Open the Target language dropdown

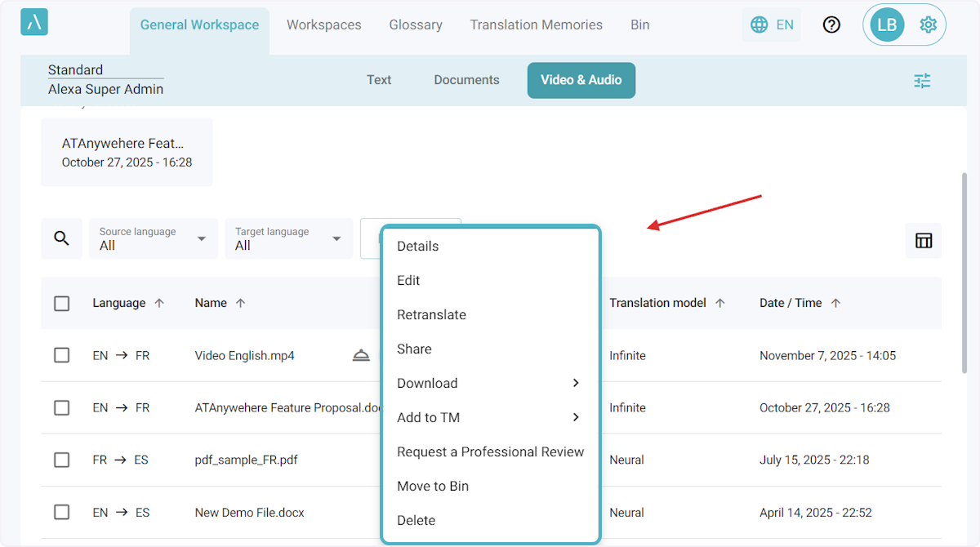tap(288, 238)
